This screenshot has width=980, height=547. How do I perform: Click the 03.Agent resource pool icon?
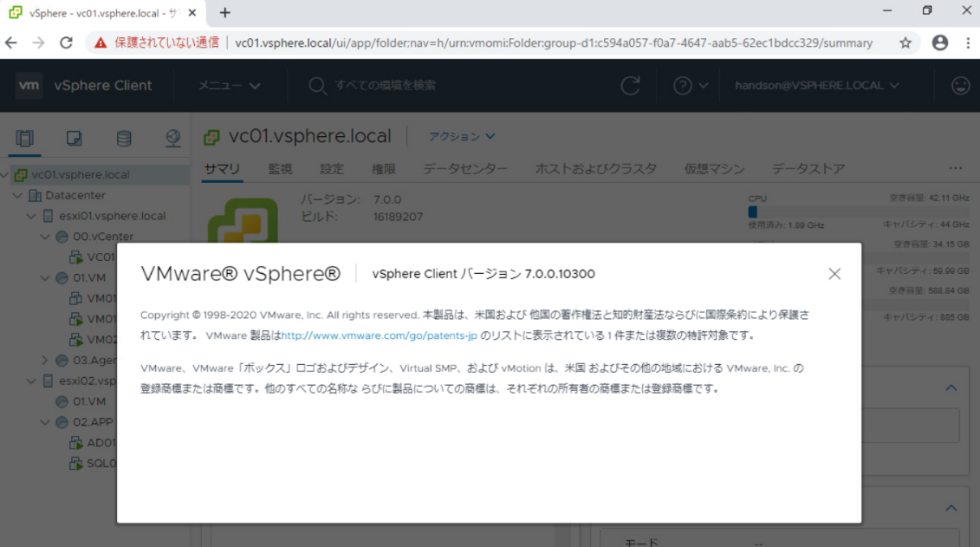tap(62, 360)
